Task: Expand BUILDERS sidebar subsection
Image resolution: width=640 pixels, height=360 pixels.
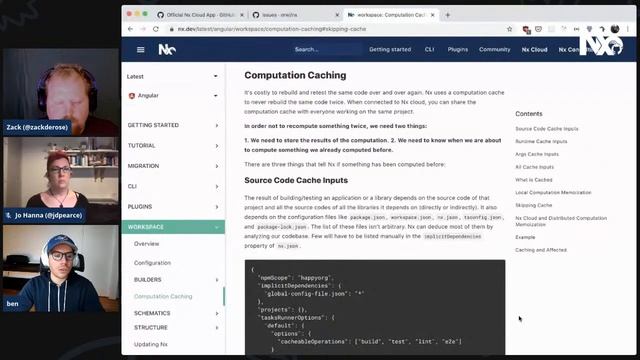Action: click(176, 280)
